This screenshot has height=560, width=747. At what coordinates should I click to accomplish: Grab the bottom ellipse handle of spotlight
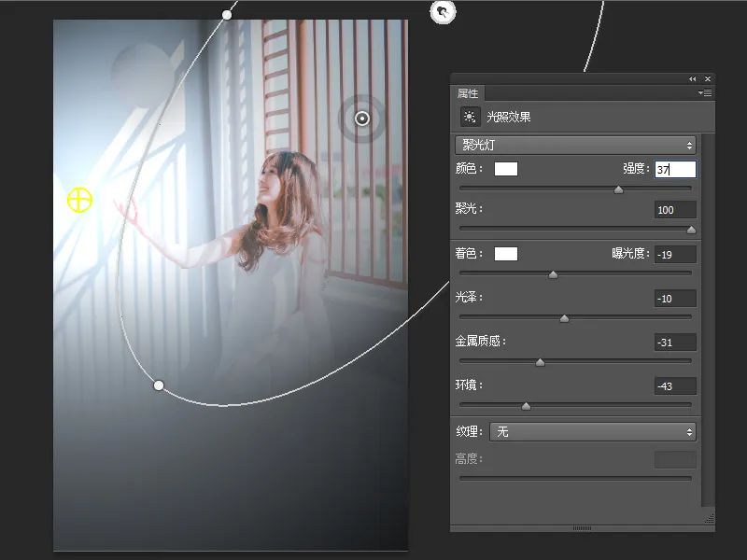coord(159,385)
